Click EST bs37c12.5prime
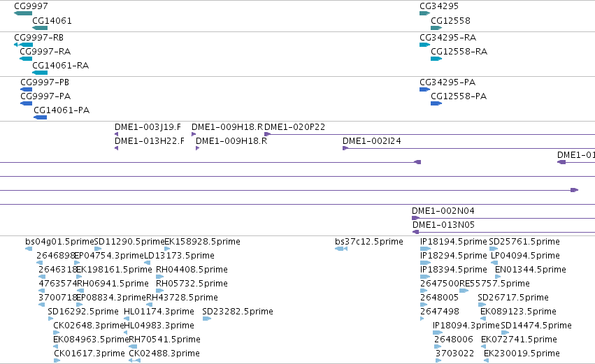Screen dimensions: 595x364 (x=369, y=242)
